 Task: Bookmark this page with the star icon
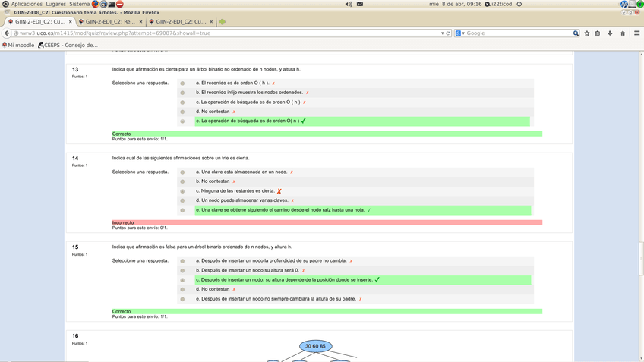587,33
